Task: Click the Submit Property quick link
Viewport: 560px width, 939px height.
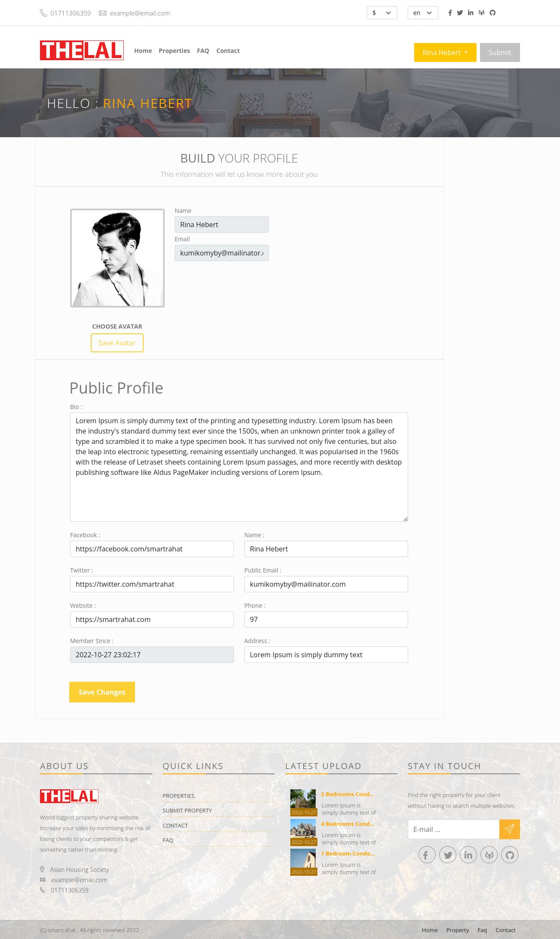Action: [187, 810]
